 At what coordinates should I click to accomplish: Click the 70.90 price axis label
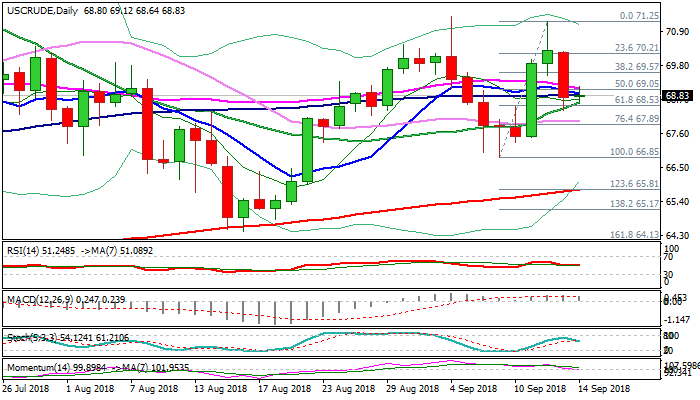pos(677,31)
